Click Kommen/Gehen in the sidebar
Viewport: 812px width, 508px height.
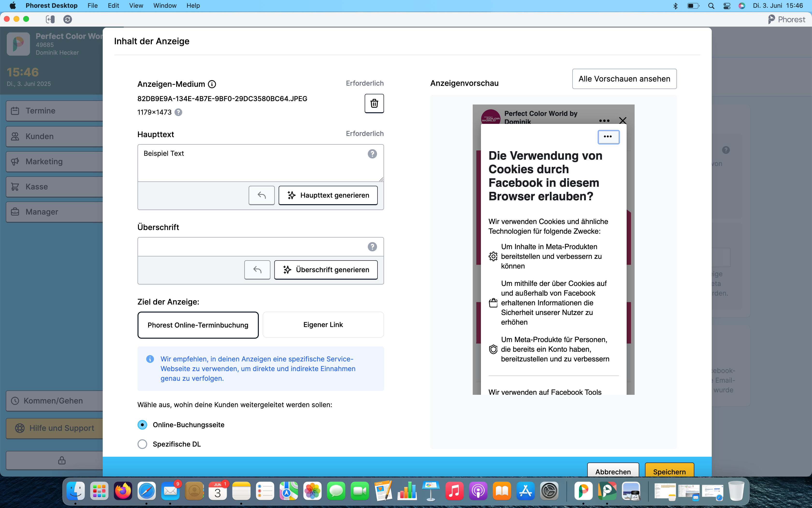coord(54,401)
